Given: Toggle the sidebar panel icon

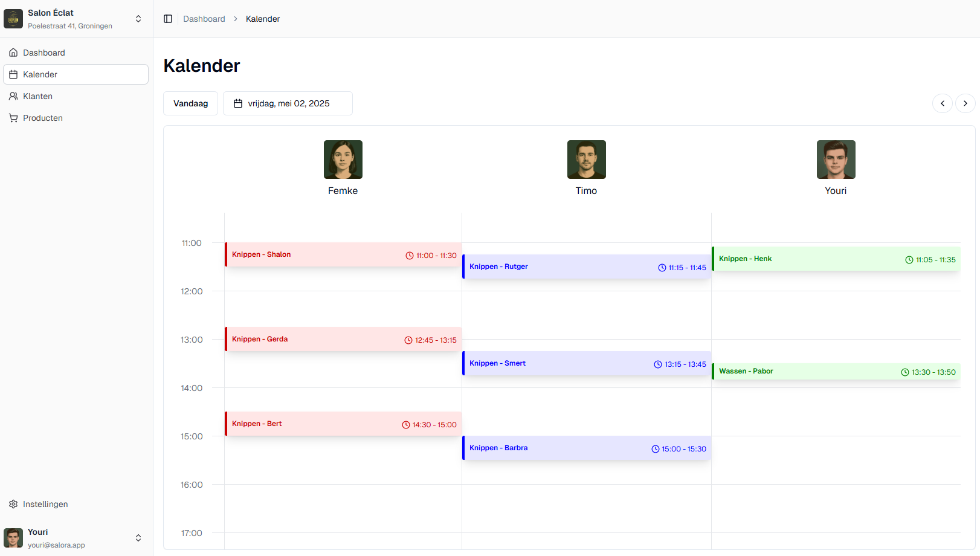Looking at the screenshot, I should 168,19.
